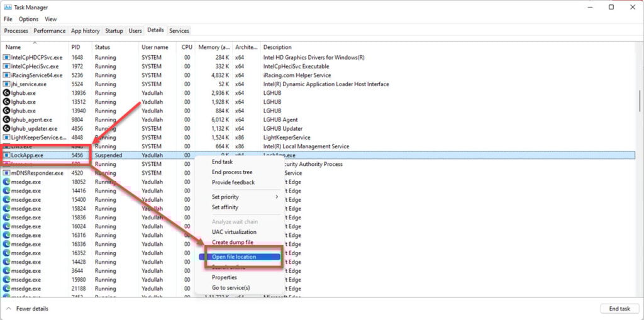
Task: Click the iRacingService64.exe process icon
Action: pos(6,75)
